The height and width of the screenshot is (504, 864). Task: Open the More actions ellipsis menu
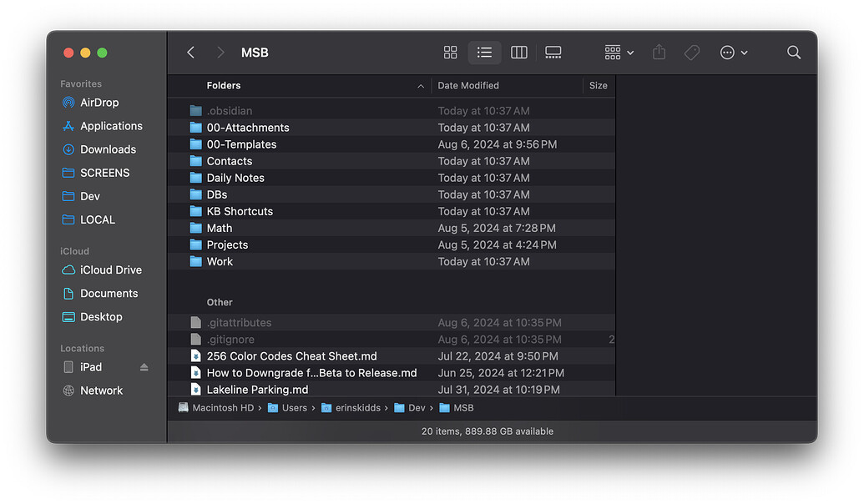[733, 53]
